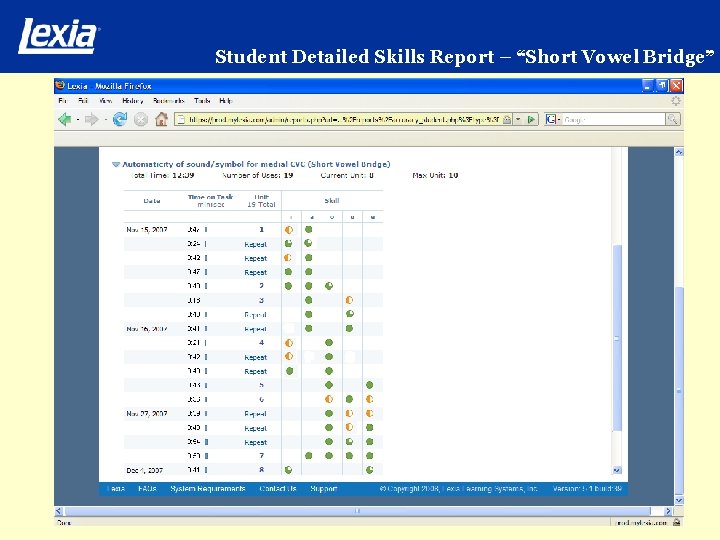Click the outer page scroll down arrow

pos(679,500)
